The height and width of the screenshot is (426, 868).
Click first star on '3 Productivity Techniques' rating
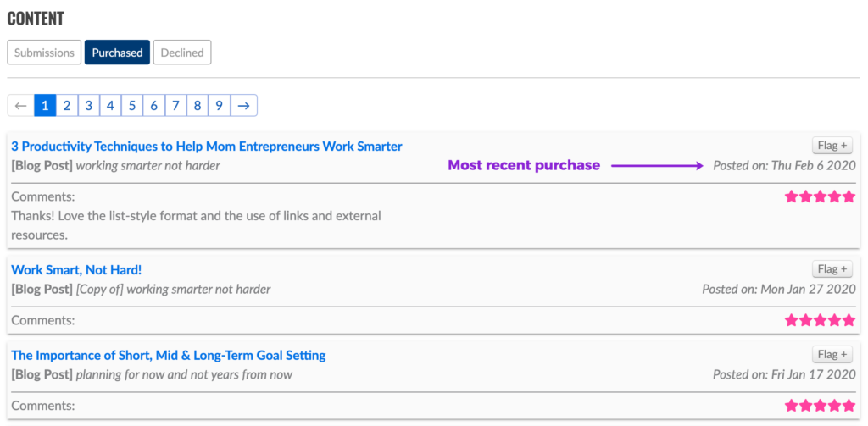point(792,196)
